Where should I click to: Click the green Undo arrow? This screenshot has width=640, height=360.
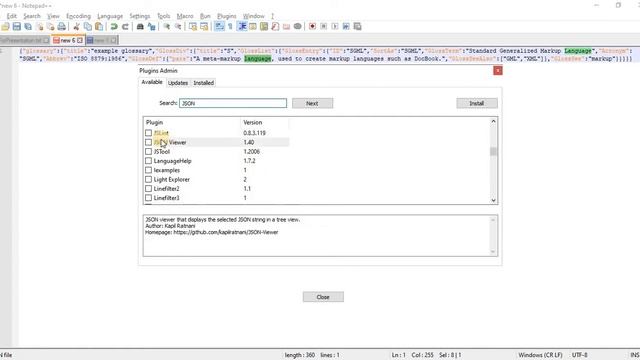coord(114,27)
